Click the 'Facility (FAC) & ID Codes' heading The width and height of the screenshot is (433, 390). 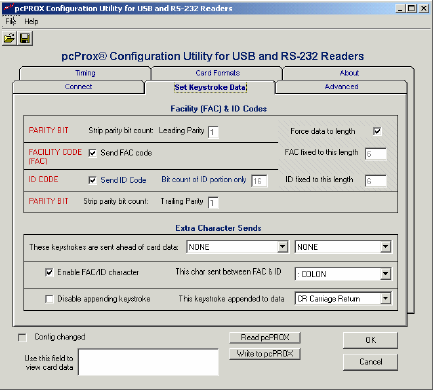click(219, 109)
